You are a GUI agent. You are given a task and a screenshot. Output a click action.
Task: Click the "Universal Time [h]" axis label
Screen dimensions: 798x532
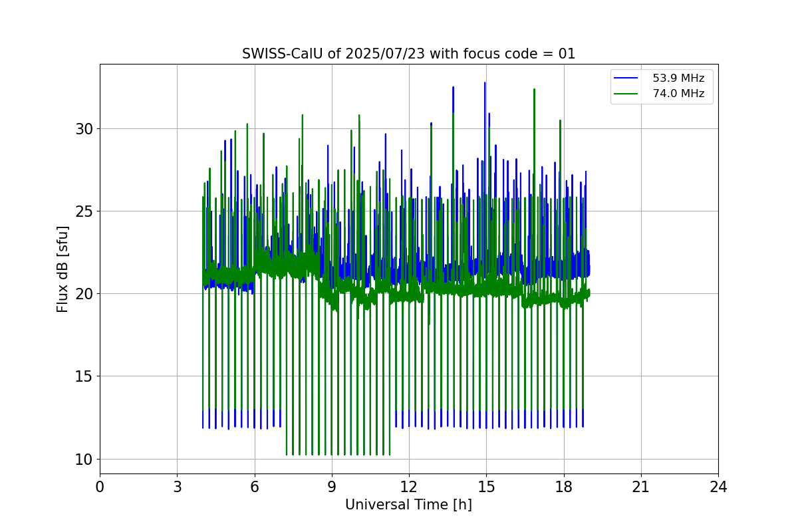tap(408, 505)
